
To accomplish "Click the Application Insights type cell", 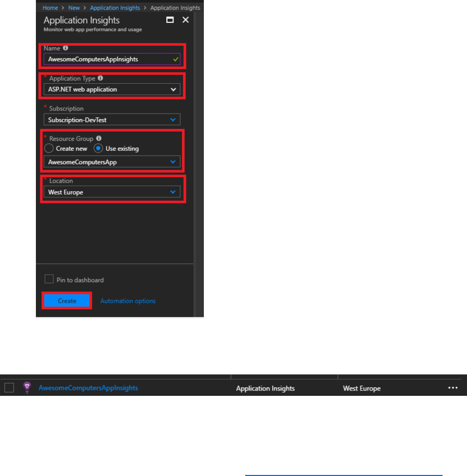I will click(265, 388).
